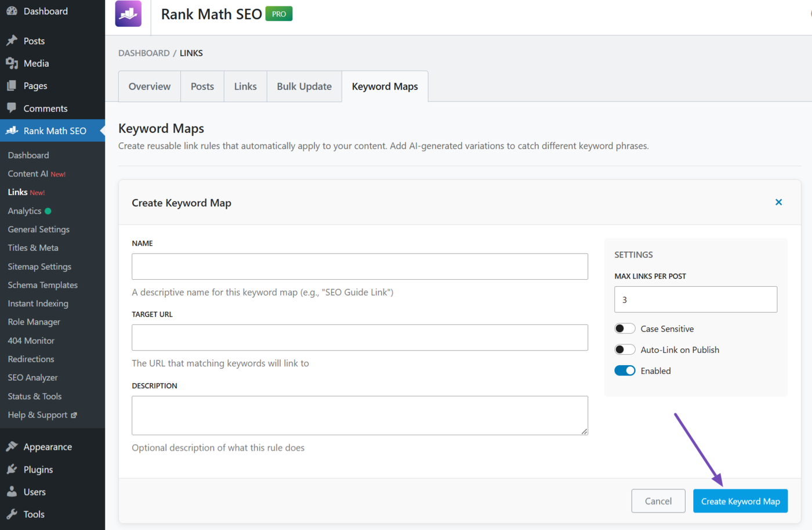This screenshot has width=812, height=530.
Task: Click the Appearance paintbrush icon
Action: coord(12,446)
